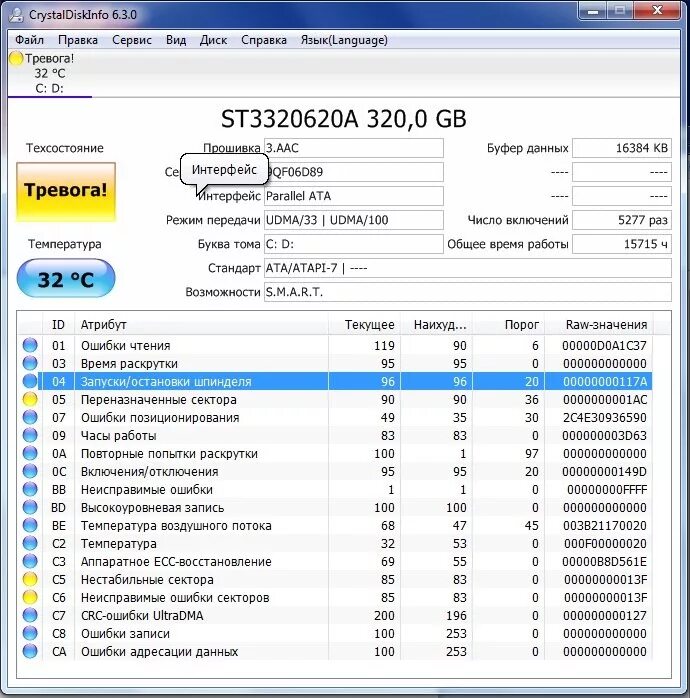690x698 pixels.
Task: Open the Сервис menu
Action: point(132,40)
